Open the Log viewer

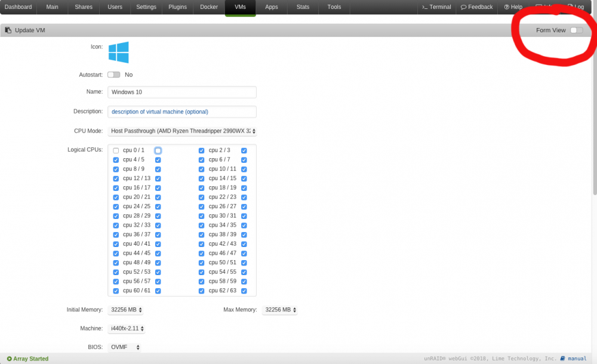pos(576,7)
